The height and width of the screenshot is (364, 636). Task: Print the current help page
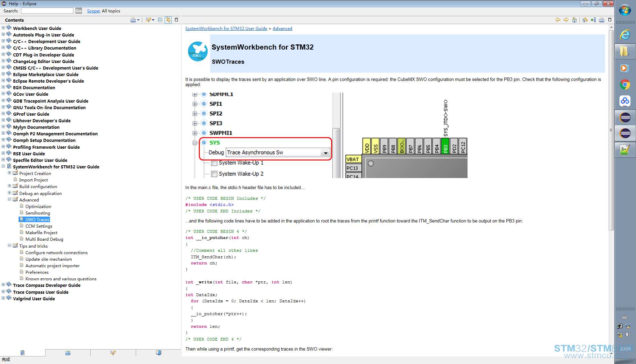coord(602,20)
